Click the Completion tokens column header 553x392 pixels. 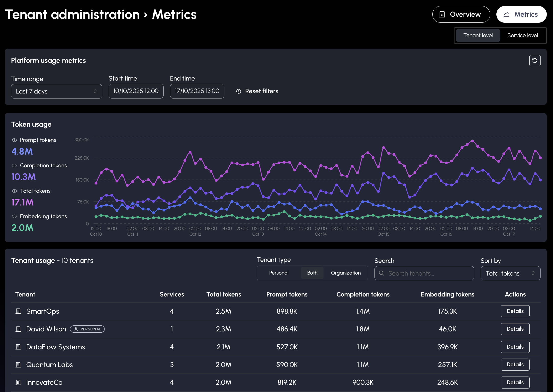click(363, 294)
